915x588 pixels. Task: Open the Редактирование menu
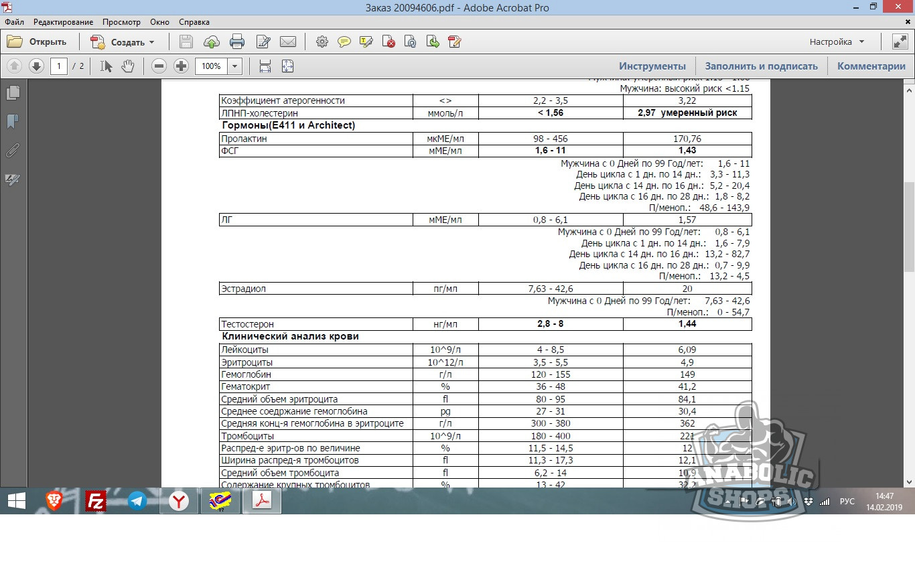63,22
